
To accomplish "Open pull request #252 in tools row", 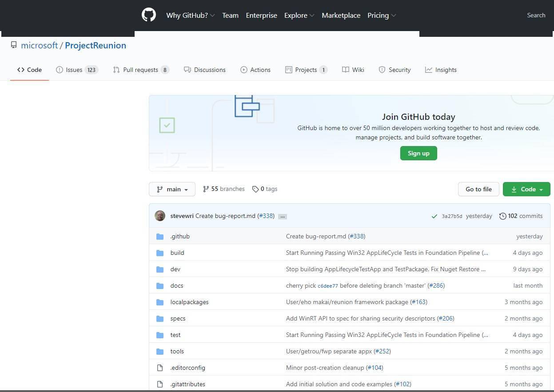I will click(x=382, y=351).
